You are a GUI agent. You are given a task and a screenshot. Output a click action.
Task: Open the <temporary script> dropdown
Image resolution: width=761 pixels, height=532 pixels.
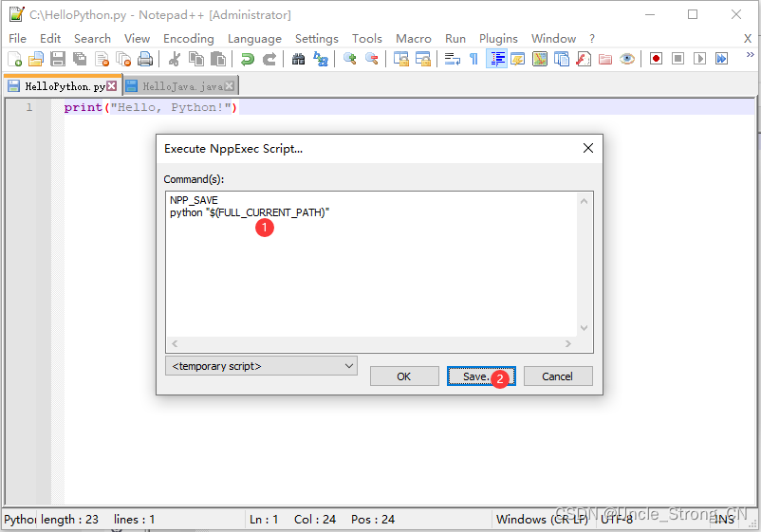click(x=261, y=366)
